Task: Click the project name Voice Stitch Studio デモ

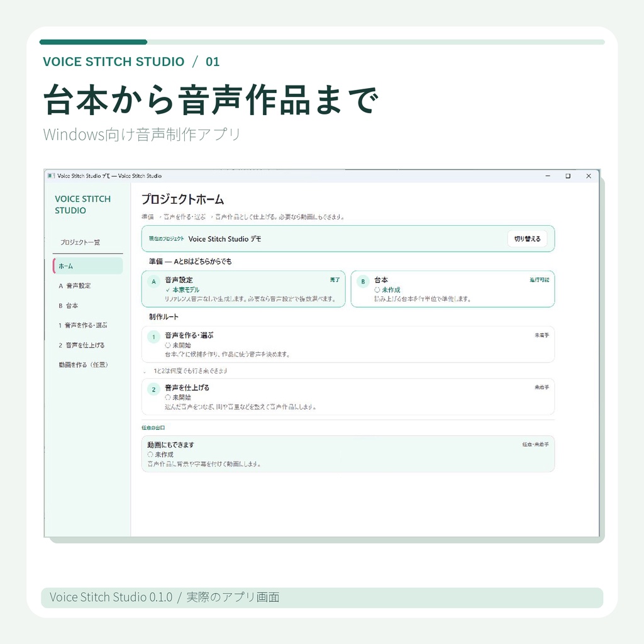Action: click(x=225, y=239)
